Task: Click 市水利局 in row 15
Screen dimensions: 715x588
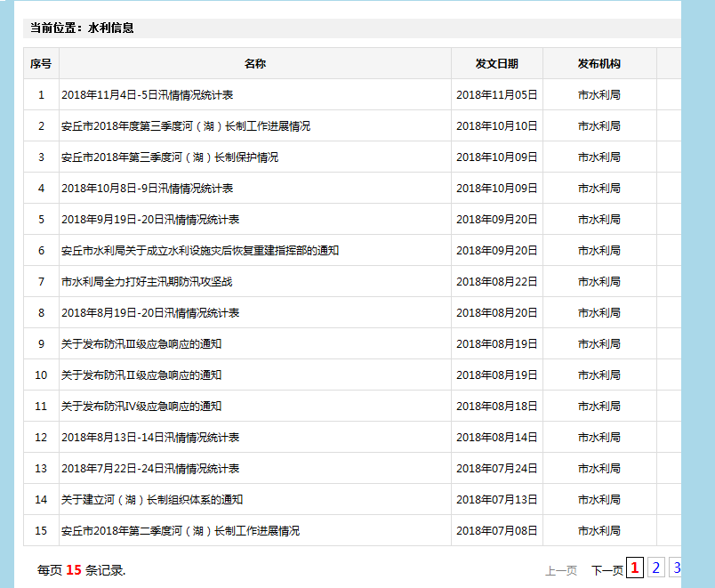Action: 599,531
